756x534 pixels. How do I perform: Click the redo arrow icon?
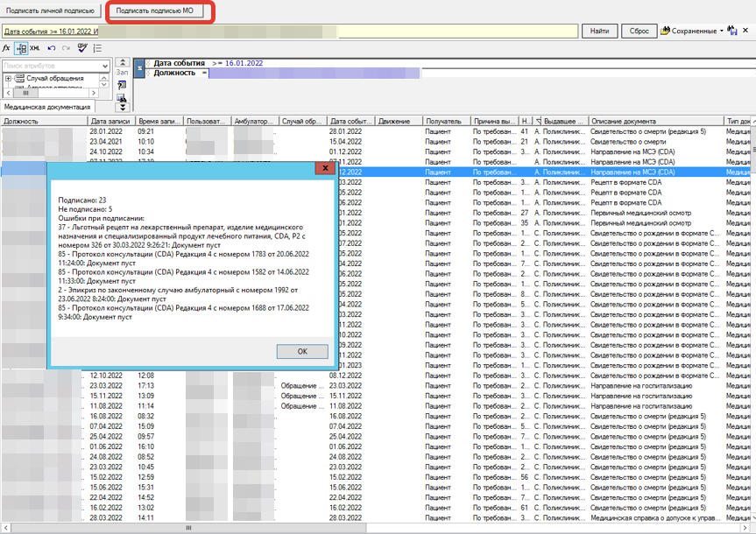pos(66,48)
